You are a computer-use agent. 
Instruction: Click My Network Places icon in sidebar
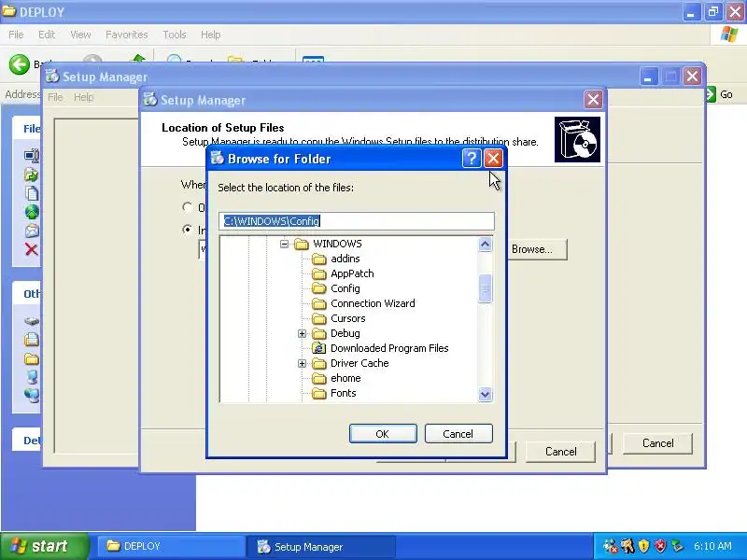tap(32, 395)
